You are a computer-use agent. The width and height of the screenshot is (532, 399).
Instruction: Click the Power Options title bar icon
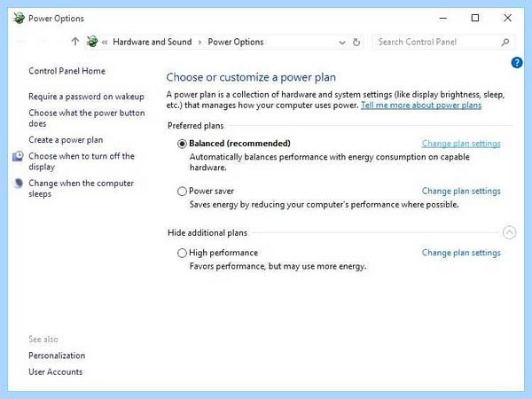coord(19,18)
